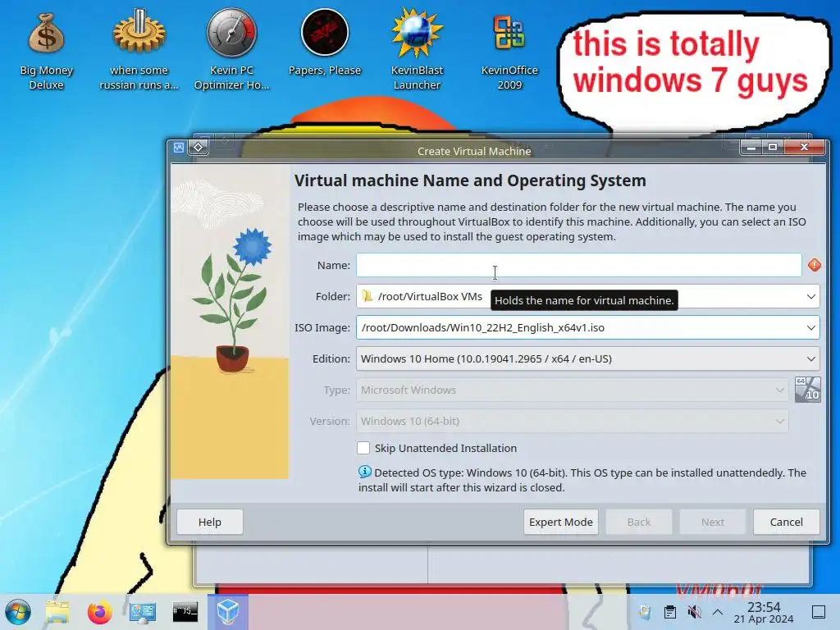Open Papers, Please desktop icon
The width and height of the screenshot is (840, 630).
[325, 44]
